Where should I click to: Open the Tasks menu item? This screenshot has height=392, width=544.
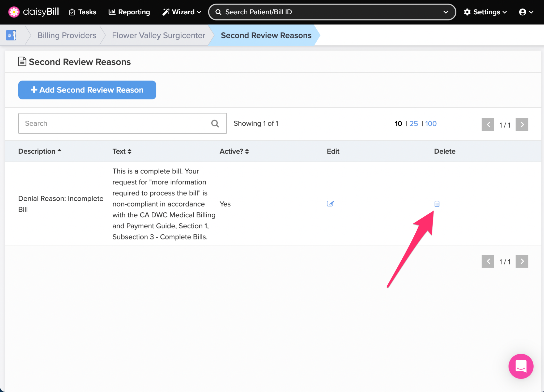coord(83,12)
